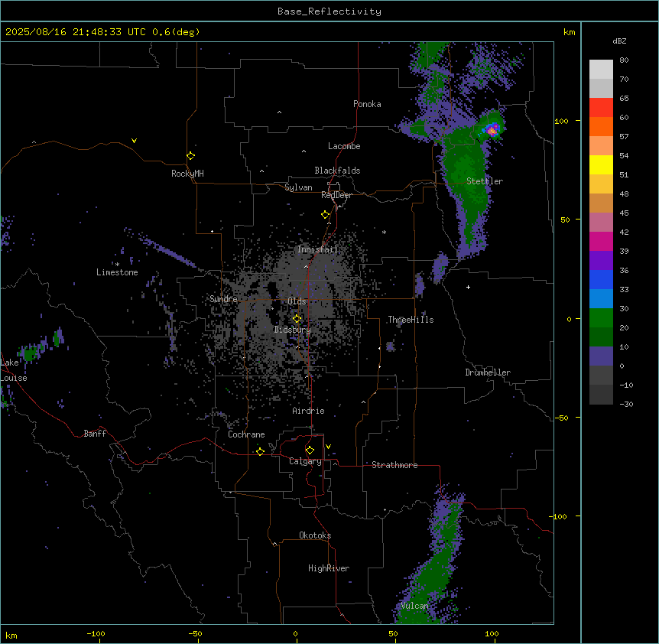Click the Didsbury town label
Viewport: 659px width, 644px height.
(x=293, y=330)
